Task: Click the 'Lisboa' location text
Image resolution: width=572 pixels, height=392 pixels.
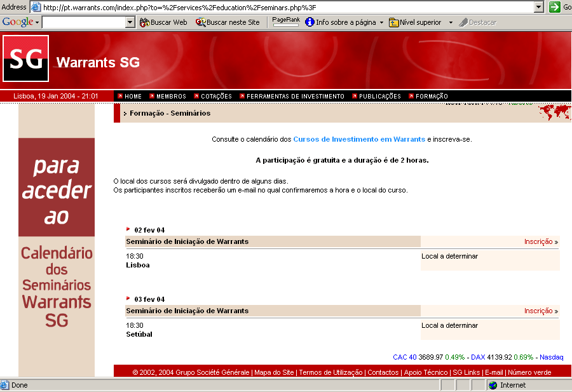Action: point(138,265)
